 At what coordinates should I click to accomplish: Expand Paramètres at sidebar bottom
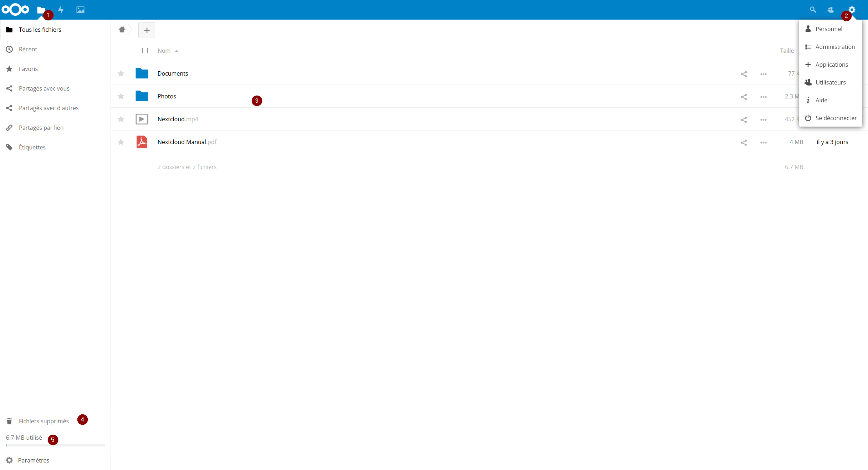(34, 460)
